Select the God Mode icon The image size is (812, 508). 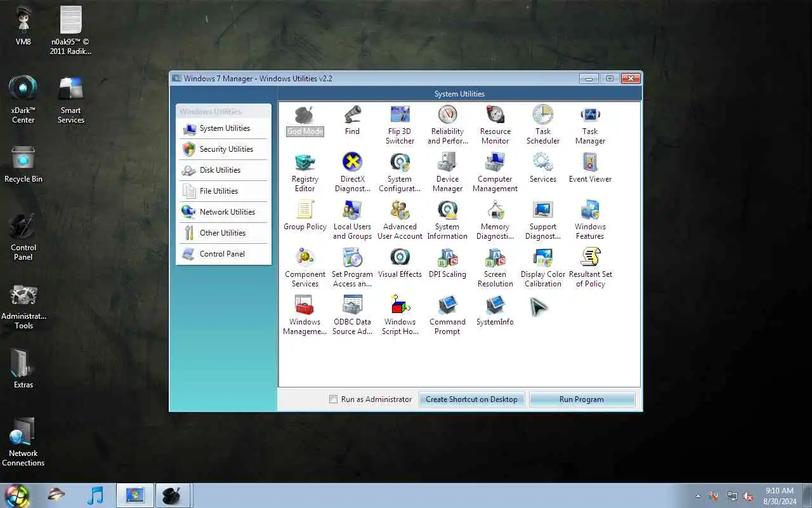[x=304, y=115]
